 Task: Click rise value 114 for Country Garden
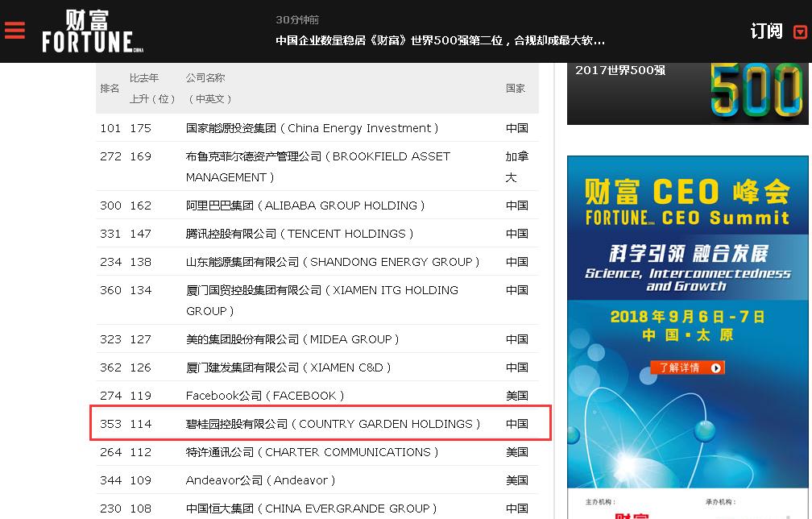140,424
